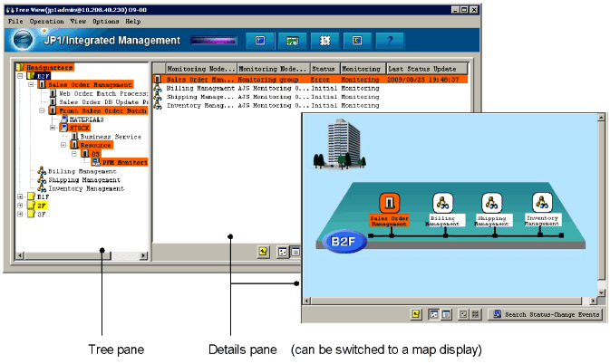The height and width of the screenshot is (364, 610).
Task: Click the first toolbar icon button in the banner
Action: [260, 41]
